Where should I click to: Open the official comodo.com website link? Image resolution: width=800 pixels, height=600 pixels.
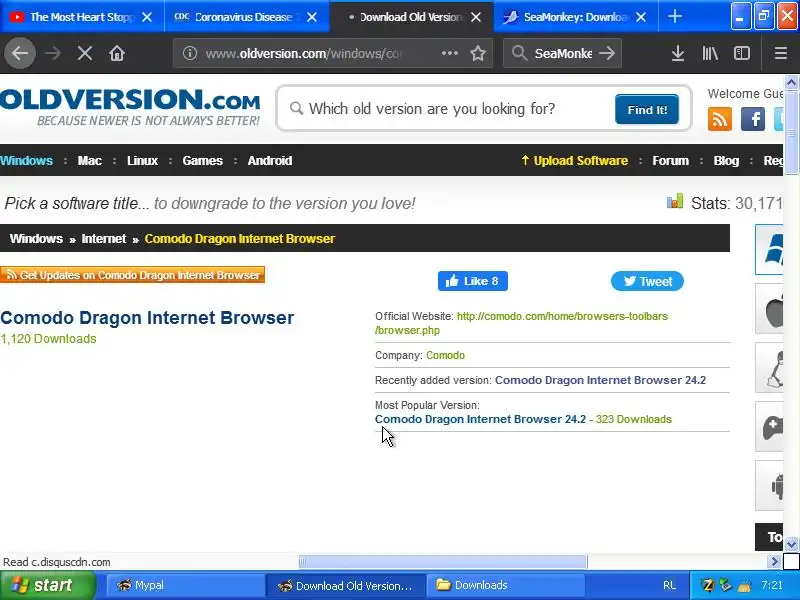[521, 323]
